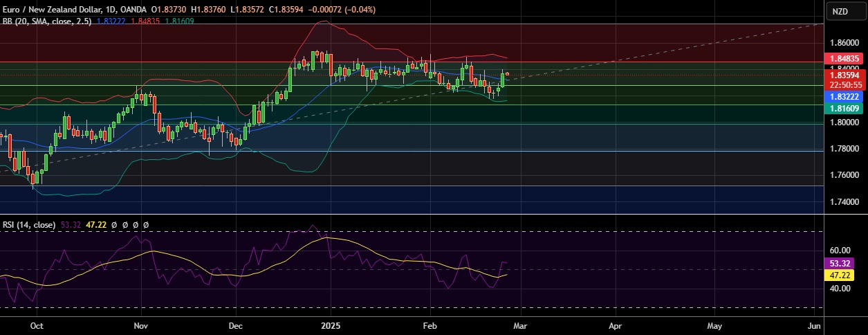Click the Dec label on time axis

[x=234, y=325]
